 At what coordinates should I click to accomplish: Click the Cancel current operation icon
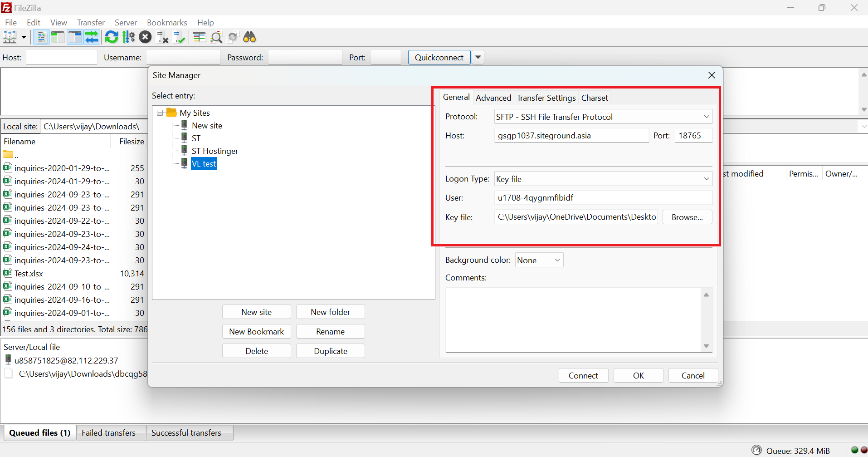click(145, 37)
